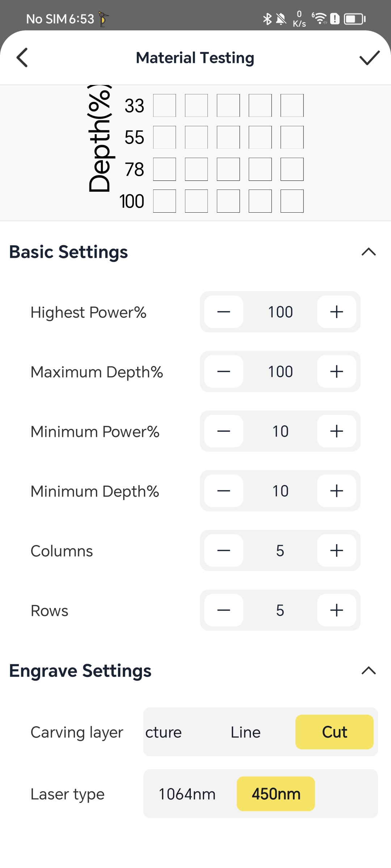Decrease Highest Power% with minus
Viewport: 391px width, 868px height.
click(224, 312)
